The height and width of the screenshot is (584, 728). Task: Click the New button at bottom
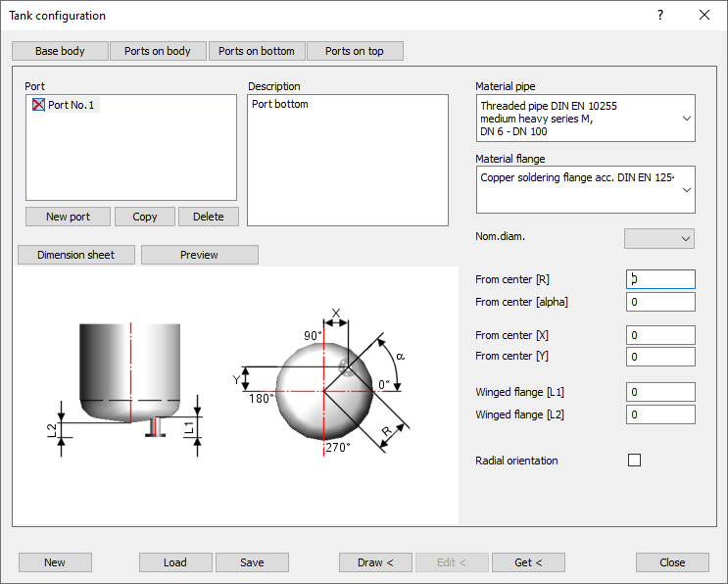(x=55, y=562)
